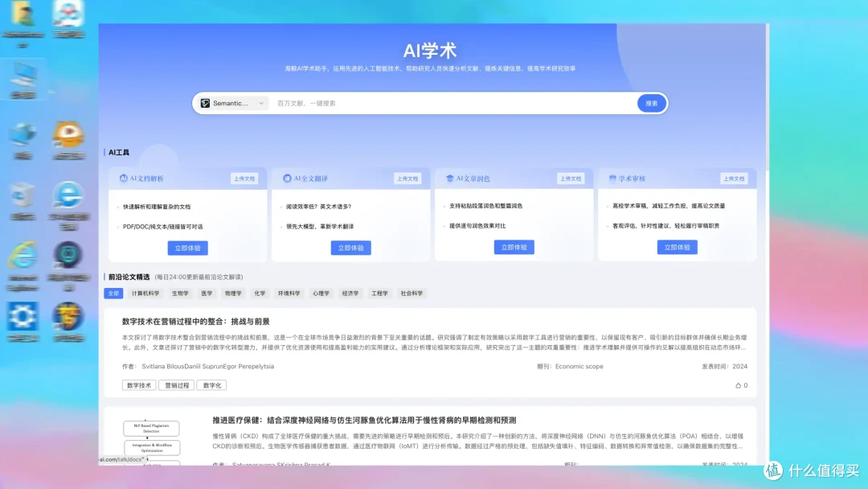Click the author line Svitlana BilousDaniil SuprunEgor Perepelytsia

click(207, 367)
